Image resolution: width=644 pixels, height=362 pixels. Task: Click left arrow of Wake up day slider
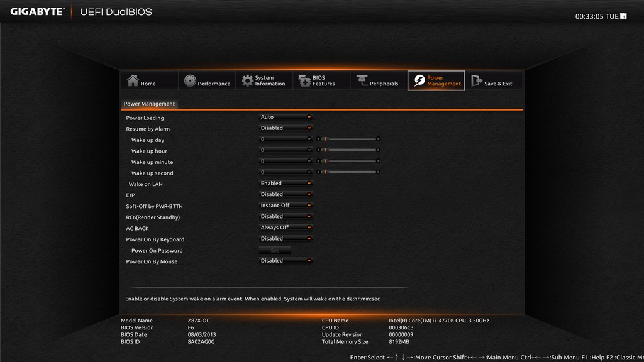point(318,139)
